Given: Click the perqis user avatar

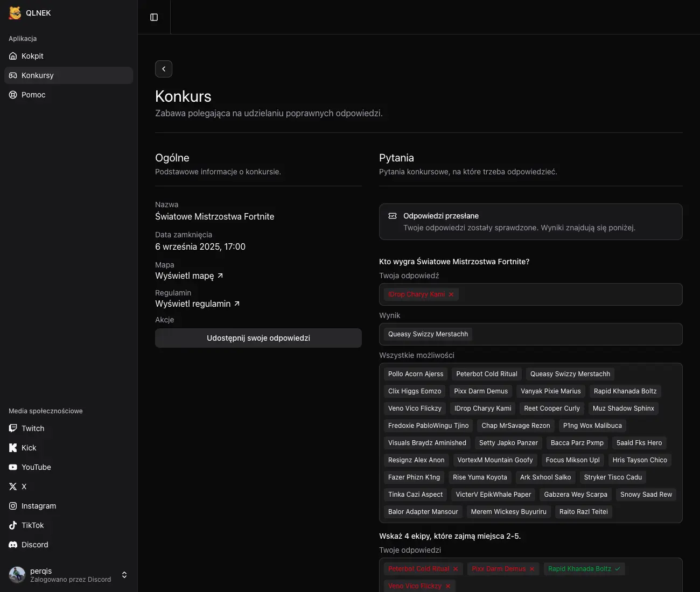Looking at the screenshot, I should (17, 575).
